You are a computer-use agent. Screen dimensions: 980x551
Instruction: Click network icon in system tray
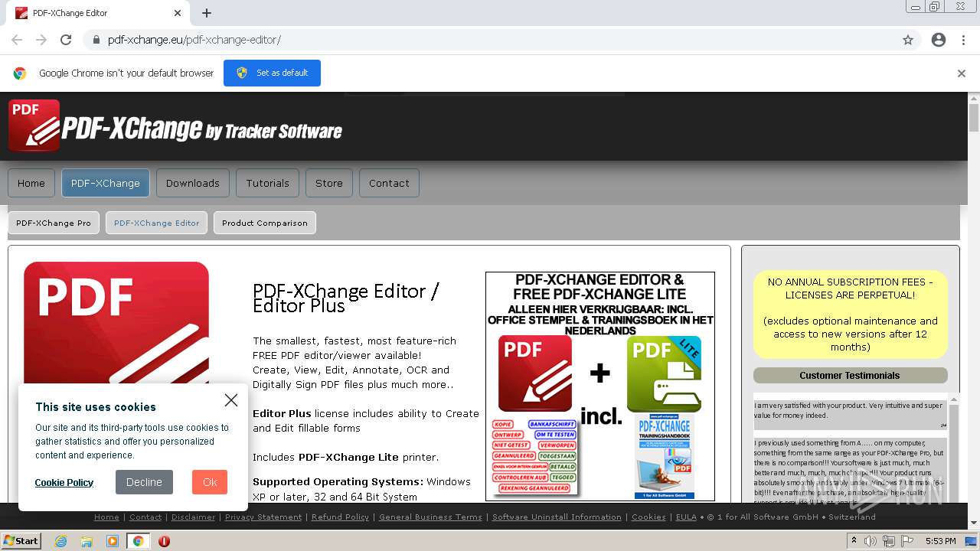(888, 541)
